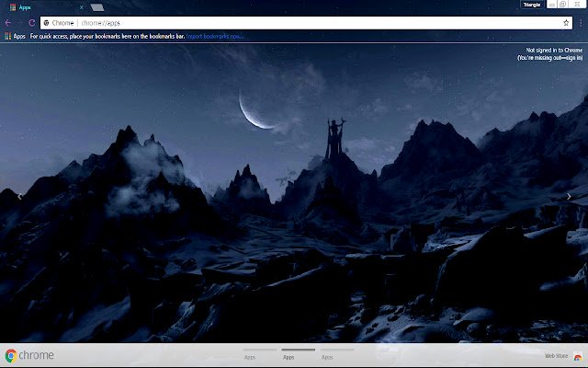Image resolution: width=588 pixels, height=368 pixels.
Task: Go to next apps page arrow
Action: coord(569,196)
